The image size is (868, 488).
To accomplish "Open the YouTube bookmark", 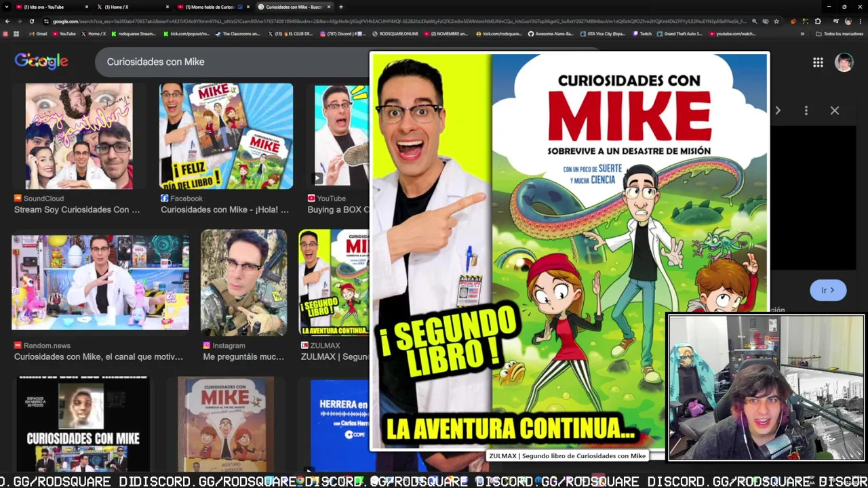I will pos(64,34).
